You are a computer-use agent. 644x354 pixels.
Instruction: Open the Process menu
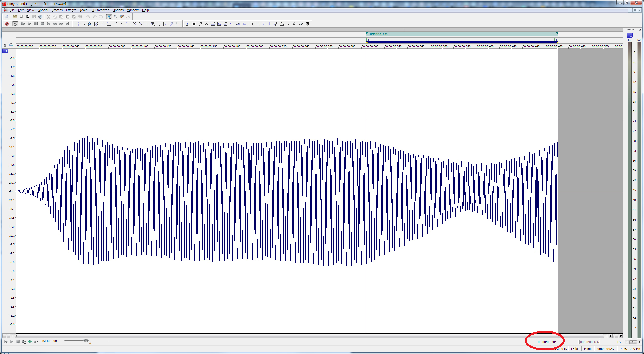click(x=57, y=10)
